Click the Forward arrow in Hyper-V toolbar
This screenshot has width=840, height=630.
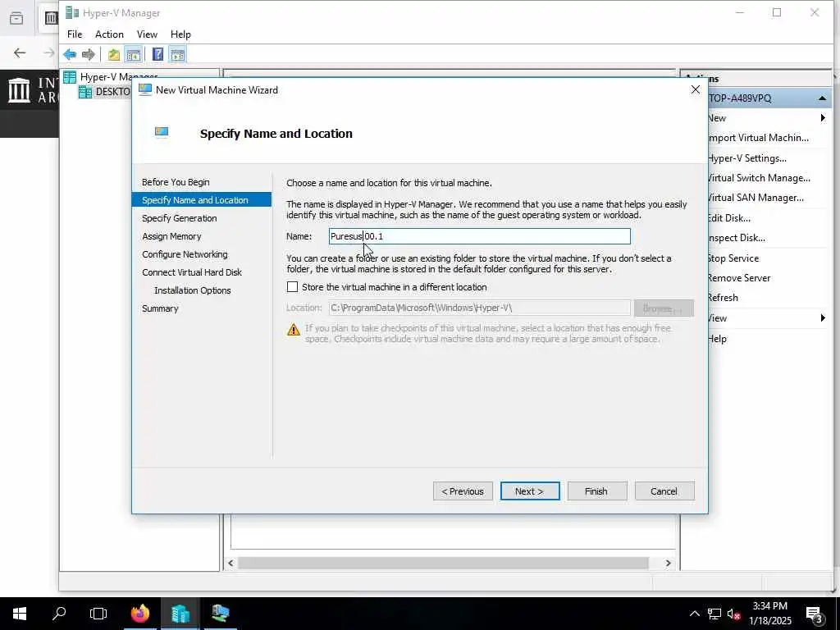89,55
